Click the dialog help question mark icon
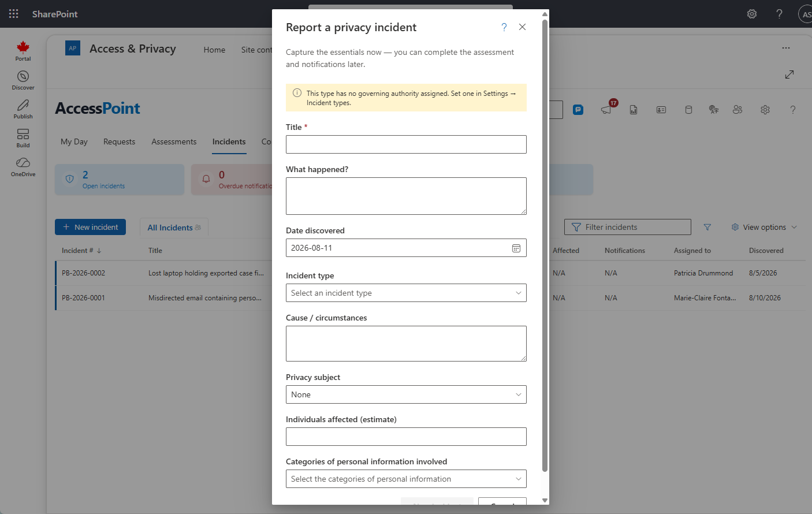812x514 pixels. pyautogui.click(x=504, y=27)
